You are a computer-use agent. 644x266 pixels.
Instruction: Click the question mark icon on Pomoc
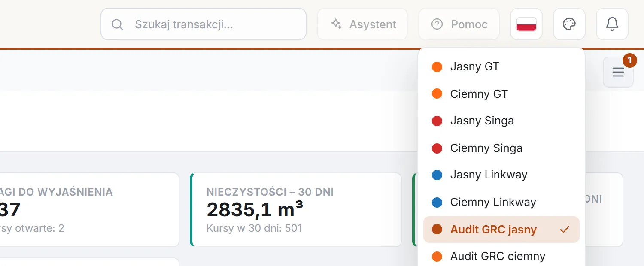pyautogui.click(x=437, y=24)
